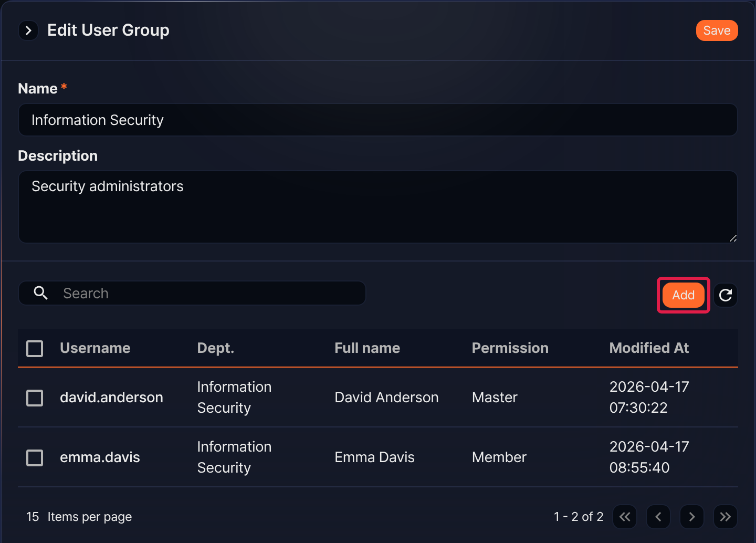Click full name David Anderson

click(x=386, y=398)
